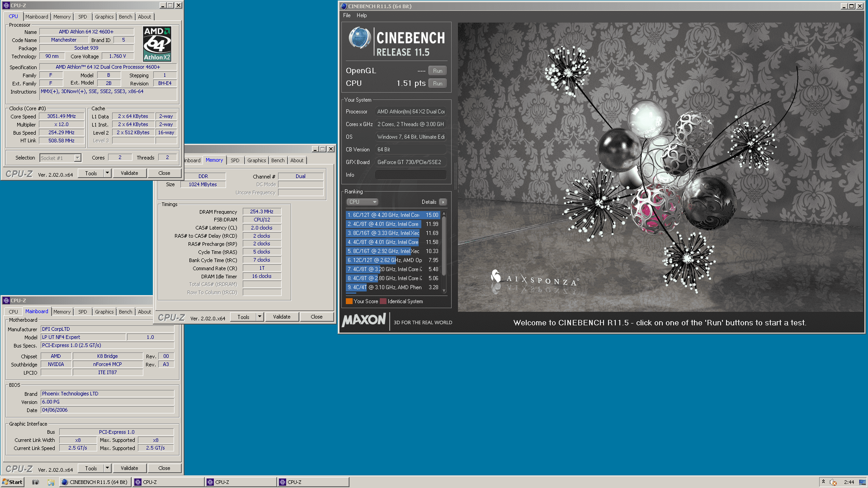The image size is (868, 488).
Task: Open Tools dropdown arrow in top CPU-Z
Action: coord(107,173)
